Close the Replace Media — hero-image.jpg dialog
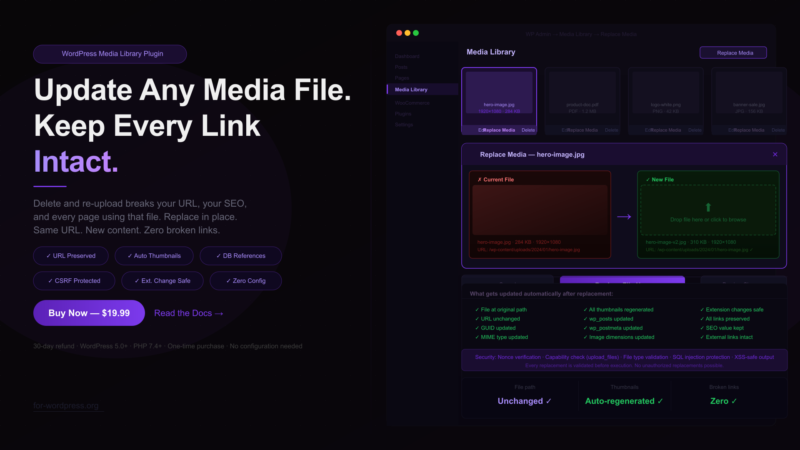 coord(775,154)
